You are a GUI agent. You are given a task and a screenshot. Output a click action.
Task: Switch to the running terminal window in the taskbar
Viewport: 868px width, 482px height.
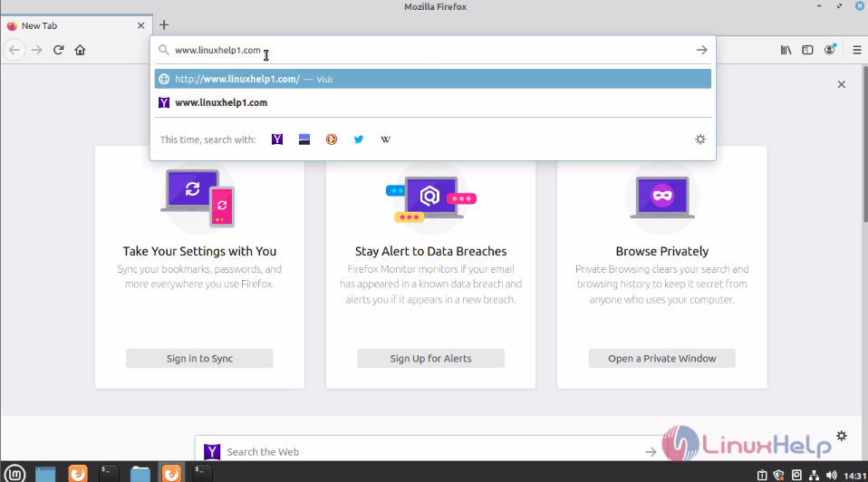click(x=203, y=473)
